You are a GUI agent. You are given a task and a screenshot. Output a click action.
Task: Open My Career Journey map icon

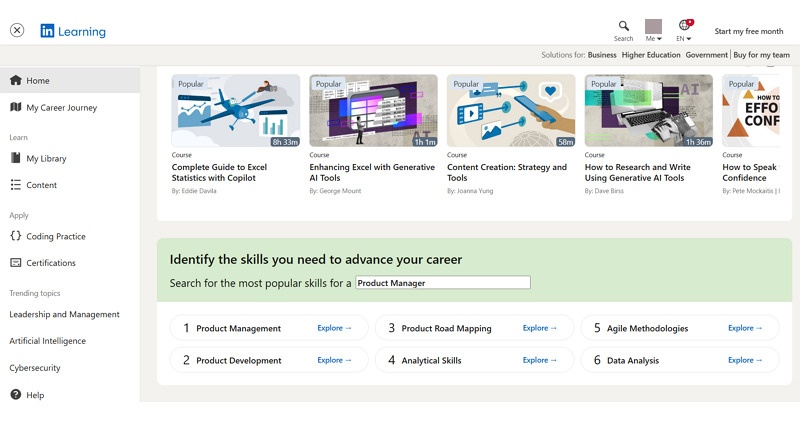[x=16, y=107]
